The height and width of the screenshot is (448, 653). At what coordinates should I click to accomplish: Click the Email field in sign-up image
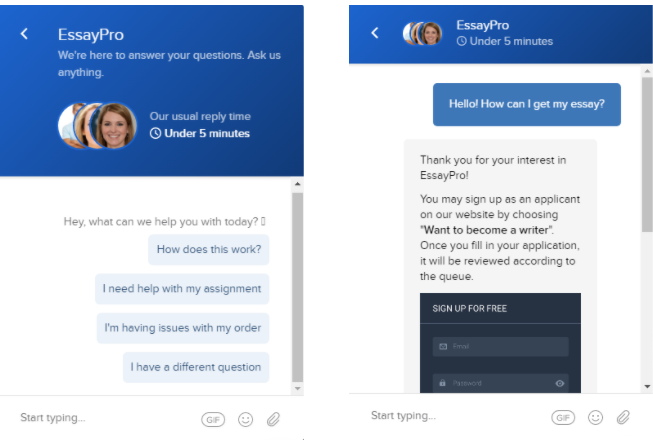501,346
